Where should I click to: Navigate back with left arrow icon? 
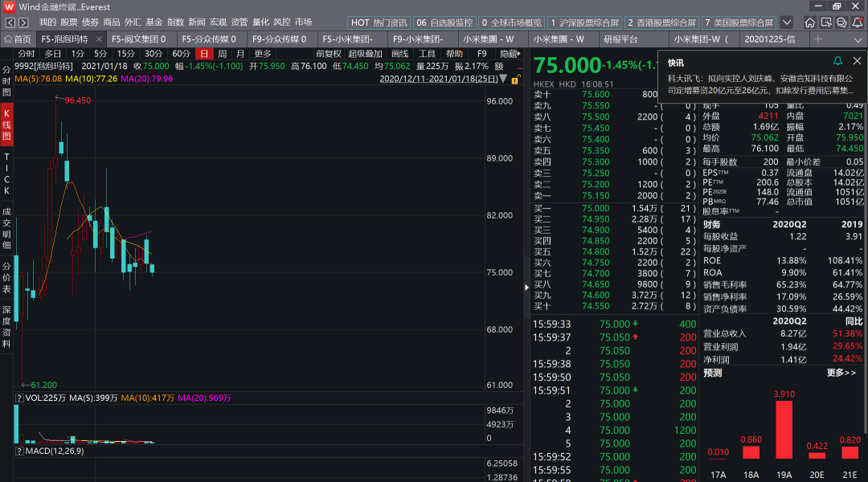coord(10,22)
